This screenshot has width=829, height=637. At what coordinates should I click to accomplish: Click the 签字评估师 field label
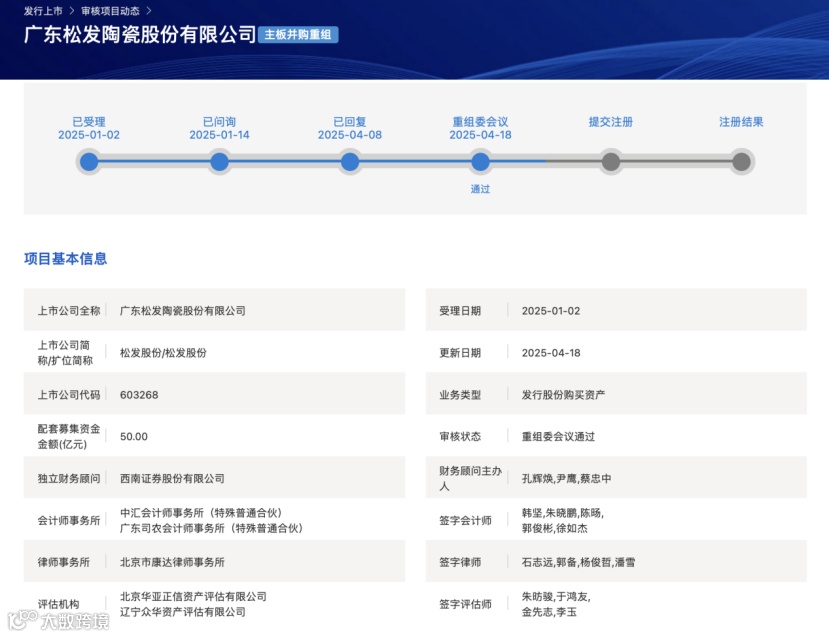pos(465,604)
